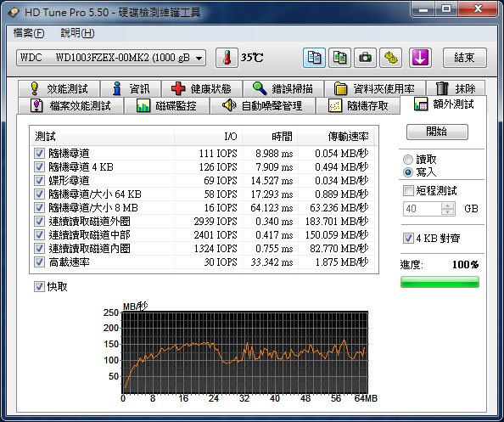The height and width of the screenshot is (422, 504).
Task: Toggle the 蝶形尋道 test checkbox
Action: [x=39, y=180]
